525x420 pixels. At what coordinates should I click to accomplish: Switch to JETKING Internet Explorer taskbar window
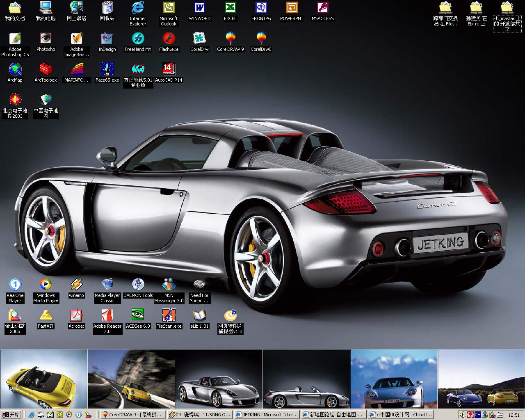pyautogui.click(x=267, y=415)
